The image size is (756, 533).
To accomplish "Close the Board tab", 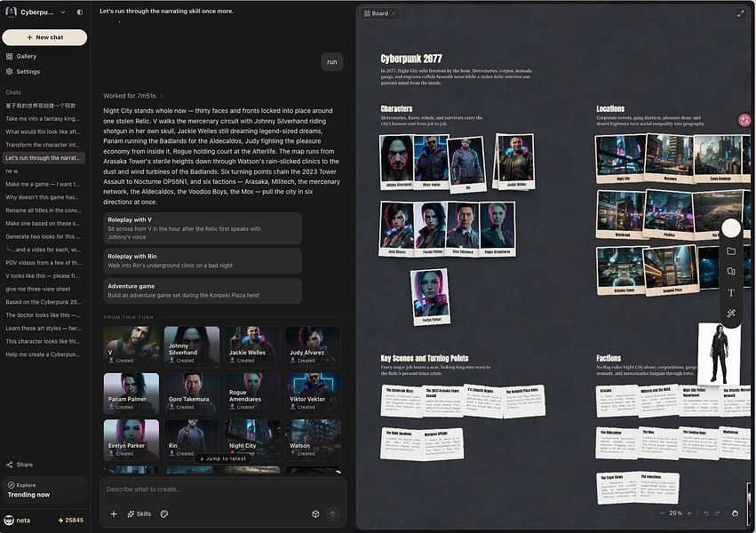I will (393, 13).
